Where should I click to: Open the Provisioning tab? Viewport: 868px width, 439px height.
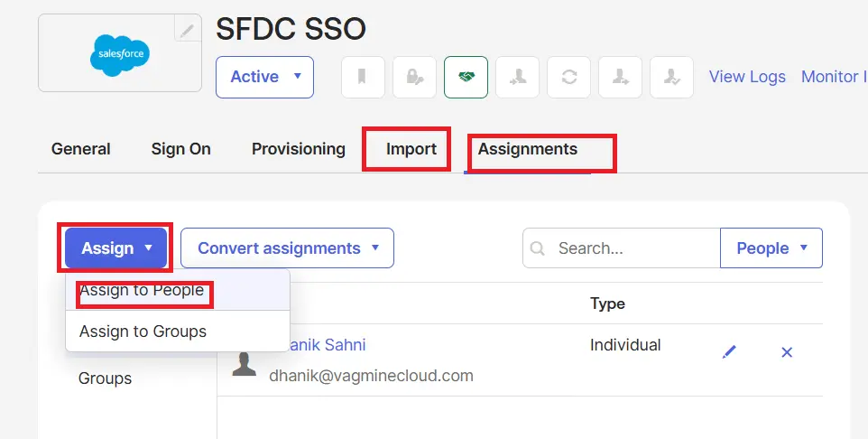[299, 149]
